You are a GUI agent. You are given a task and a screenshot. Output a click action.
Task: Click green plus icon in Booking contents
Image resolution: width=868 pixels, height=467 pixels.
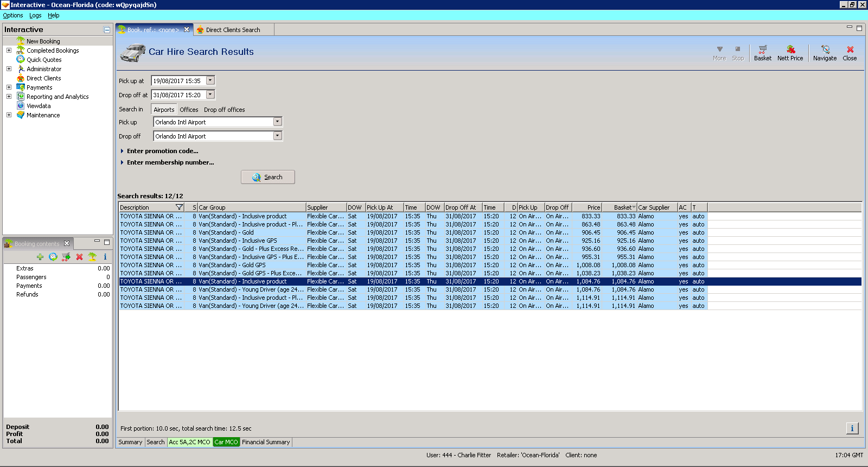40,257
